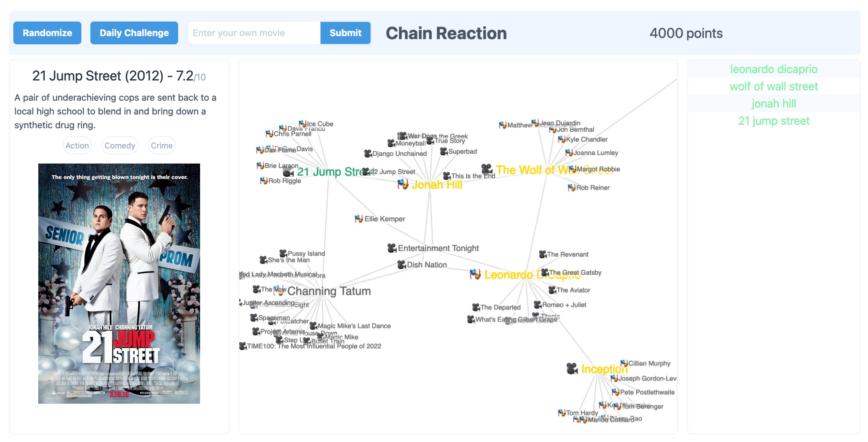Select wolf of wall street in chain history
868x442 pixels.
774,87
